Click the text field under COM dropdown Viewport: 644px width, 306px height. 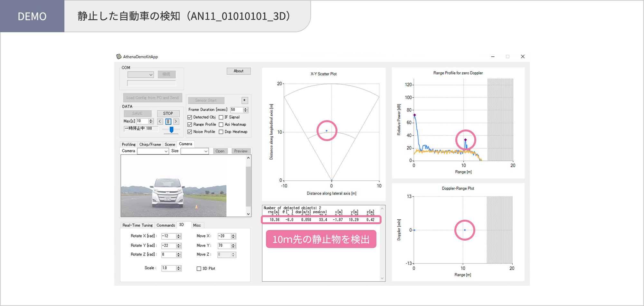[x=152, y=83]
